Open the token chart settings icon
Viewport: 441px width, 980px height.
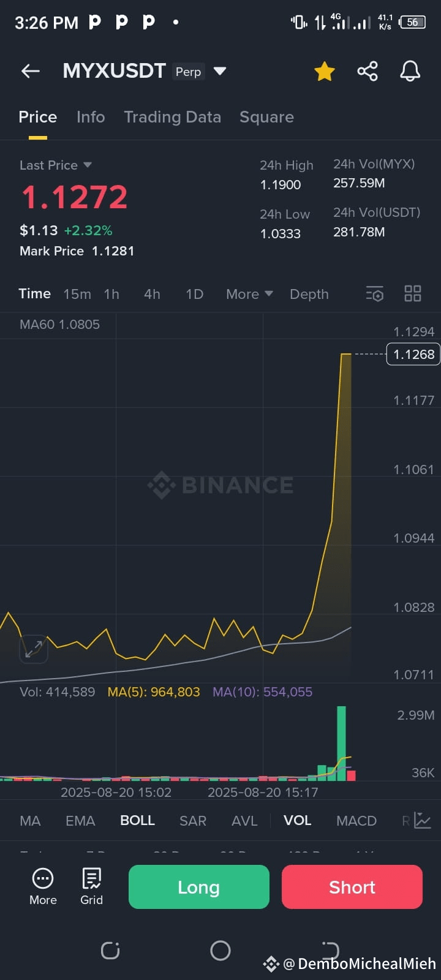click(374, 294)
